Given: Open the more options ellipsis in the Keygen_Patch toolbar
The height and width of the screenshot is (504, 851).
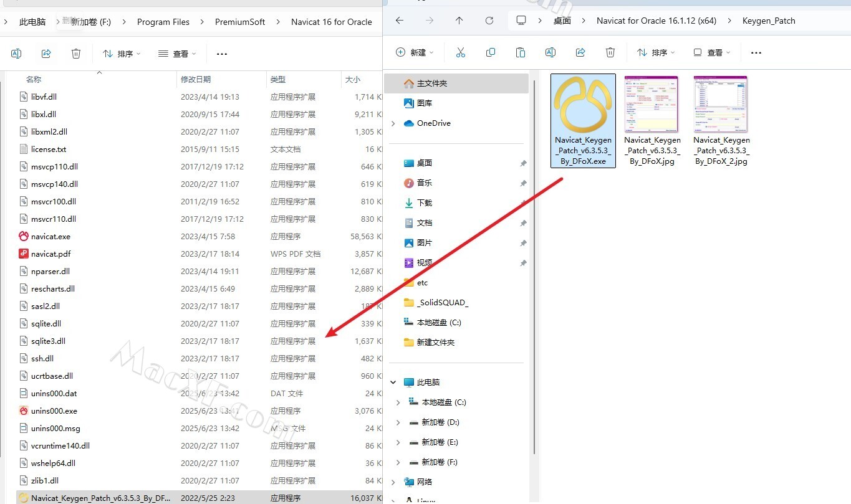Looking at the screenshot, I should 756,53.
